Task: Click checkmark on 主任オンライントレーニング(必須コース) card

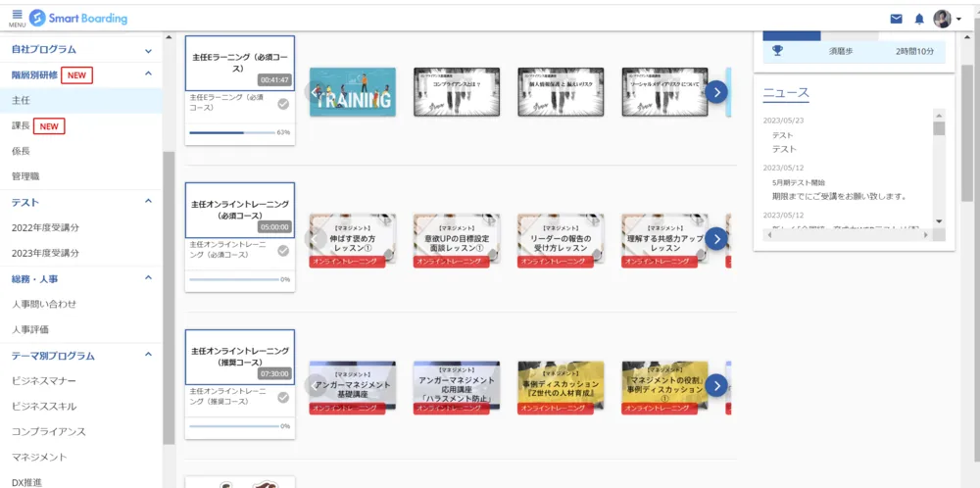Action: (283, 251)
